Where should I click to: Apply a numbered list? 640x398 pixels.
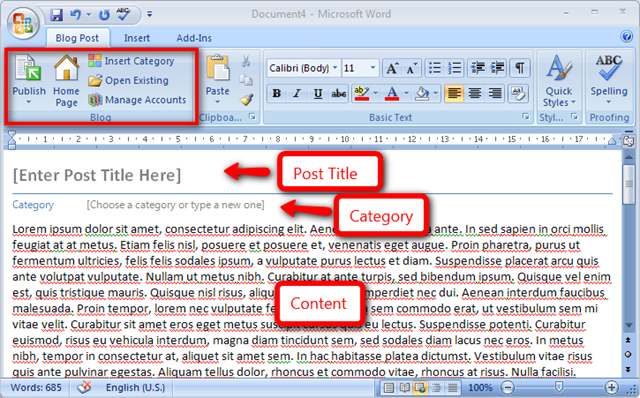pyautogui.click(x=454, y=68)
